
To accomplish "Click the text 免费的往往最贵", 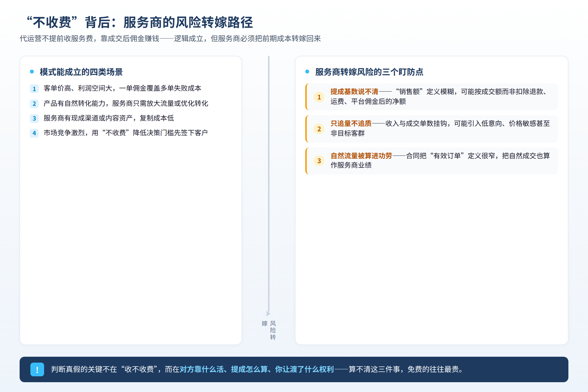I will [x=433, y=369].
